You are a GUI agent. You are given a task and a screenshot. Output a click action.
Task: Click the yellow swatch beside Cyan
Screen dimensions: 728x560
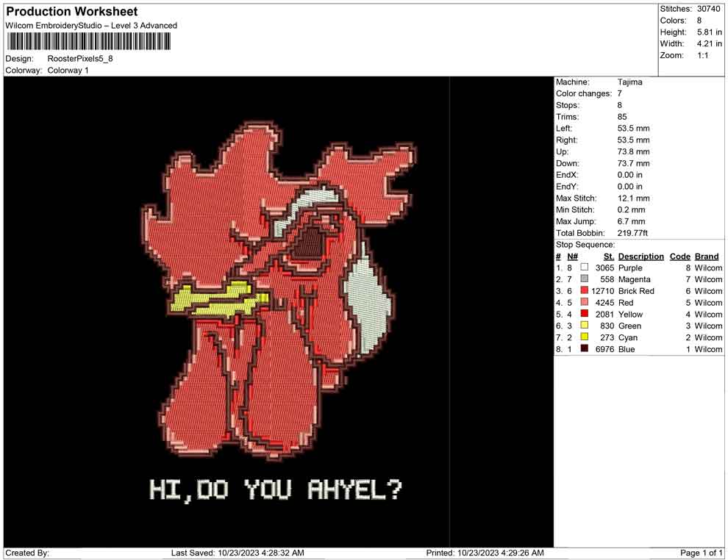pyautogui.click(x=585, y=337)
